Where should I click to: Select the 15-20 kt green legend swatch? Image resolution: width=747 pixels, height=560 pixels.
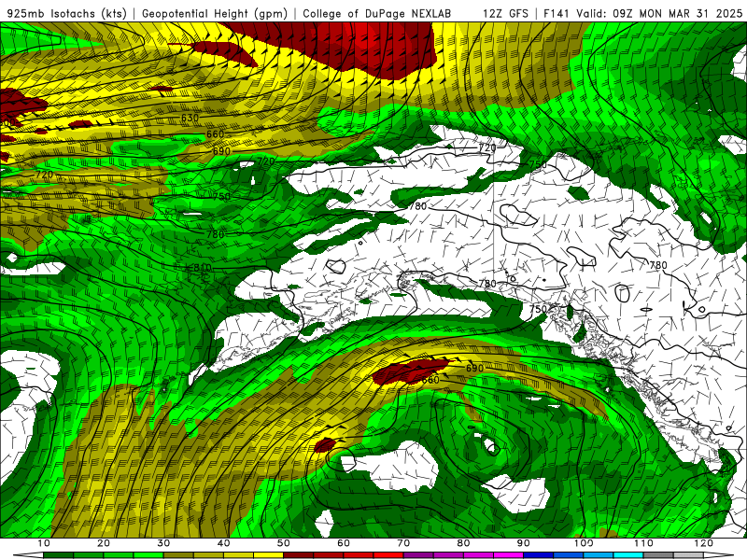click(89, 555)
